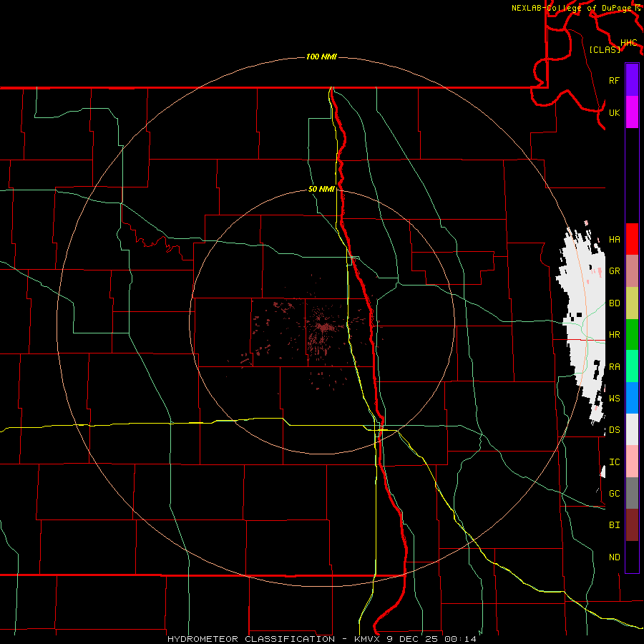Click the UK magenta legend swatch
The width and height of the screenshot is (644, 644).
click(632, 112)
